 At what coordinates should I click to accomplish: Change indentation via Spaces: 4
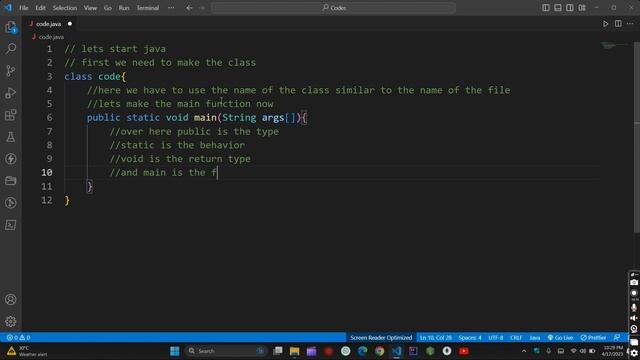coord(470,338)
